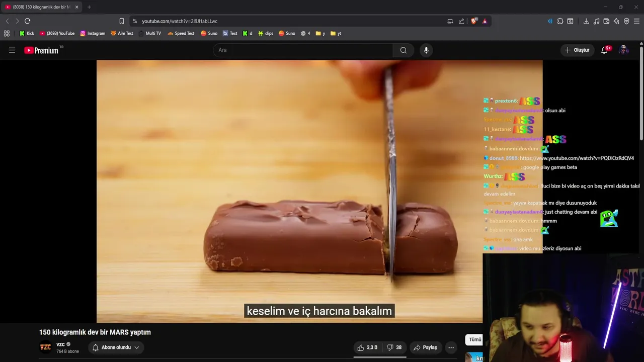644x362 pixels.
Task: Open the VZC channel avatar
Action: click(x=45, y=347)
